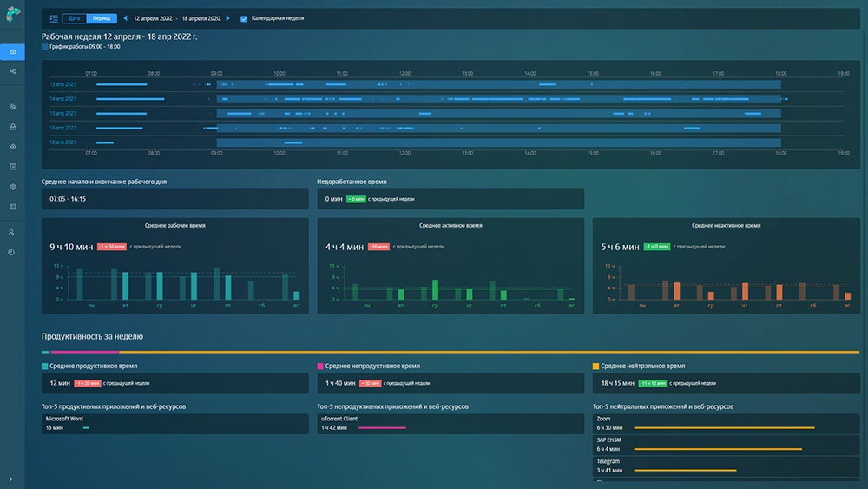Open the settings gear icon in the sidebar

(12, 187)
